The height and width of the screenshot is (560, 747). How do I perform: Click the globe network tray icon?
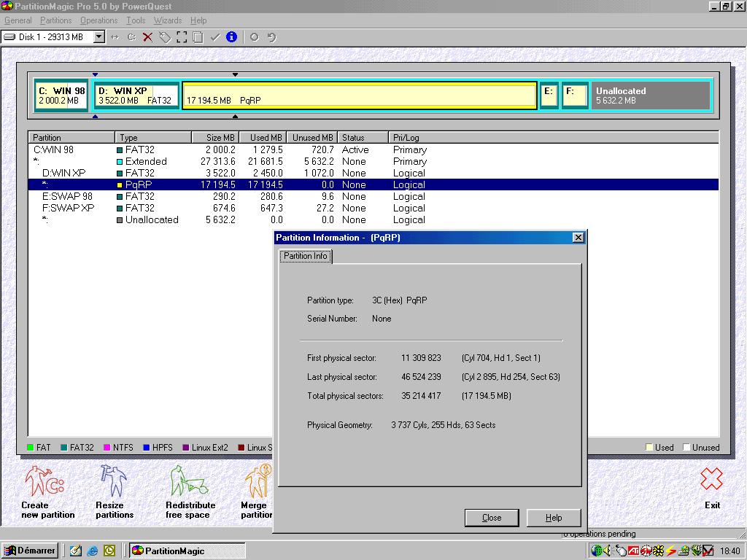click(597, 551)
